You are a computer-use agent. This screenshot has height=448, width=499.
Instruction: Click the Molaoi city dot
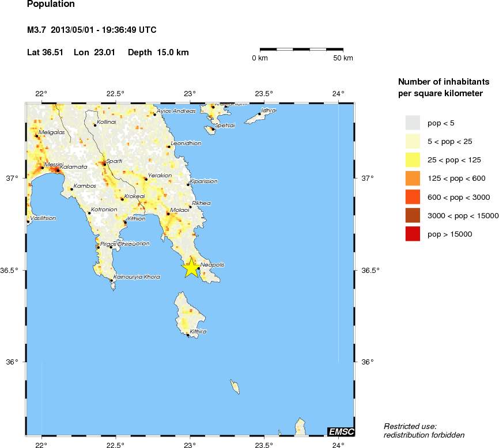click(168, 214)
